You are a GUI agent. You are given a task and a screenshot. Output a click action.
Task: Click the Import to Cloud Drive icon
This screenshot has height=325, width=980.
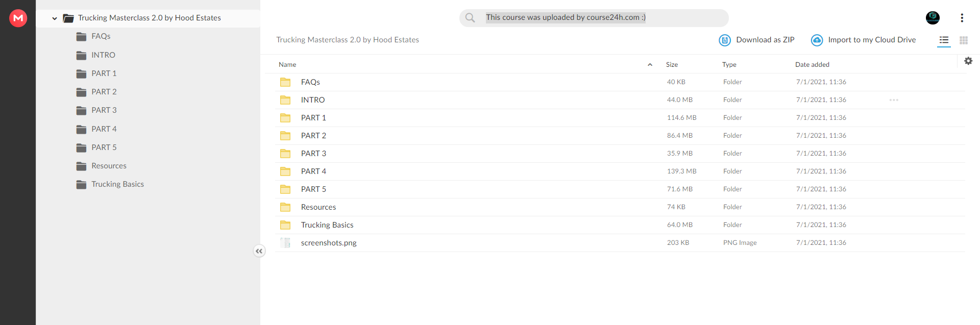pyautogui.click(x=817, y=40)
